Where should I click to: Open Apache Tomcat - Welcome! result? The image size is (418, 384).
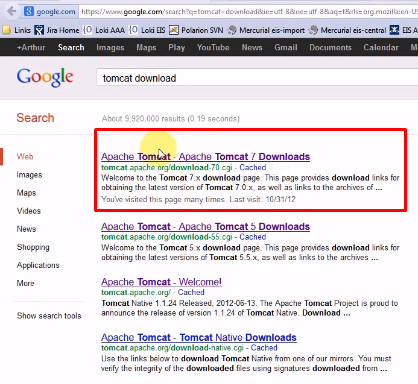[161, 282]
